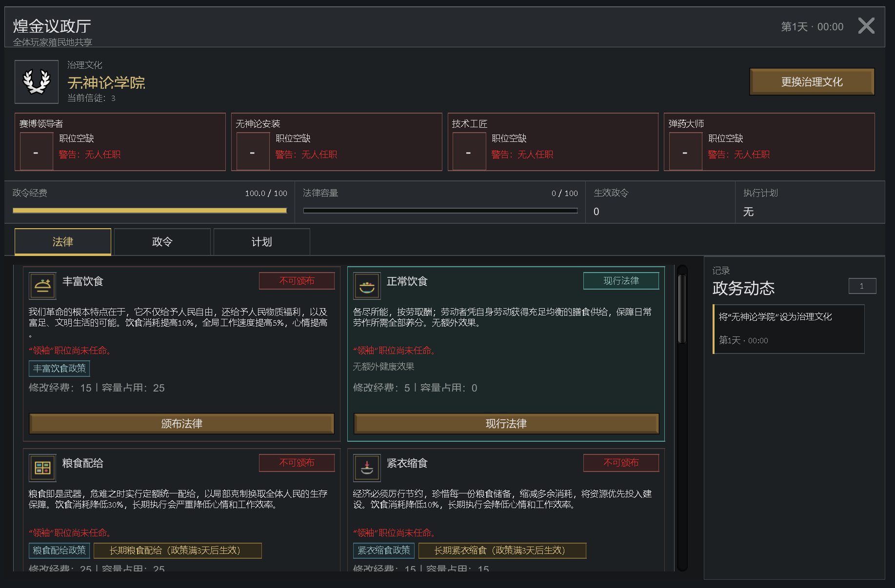
Task: Select the empty slot for 无神论安装
Action: (x=253, y=152)
